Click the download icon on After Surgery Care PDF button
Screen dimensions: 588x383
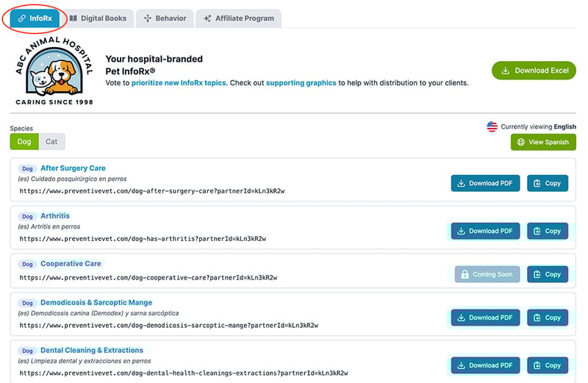coord(462,184)
